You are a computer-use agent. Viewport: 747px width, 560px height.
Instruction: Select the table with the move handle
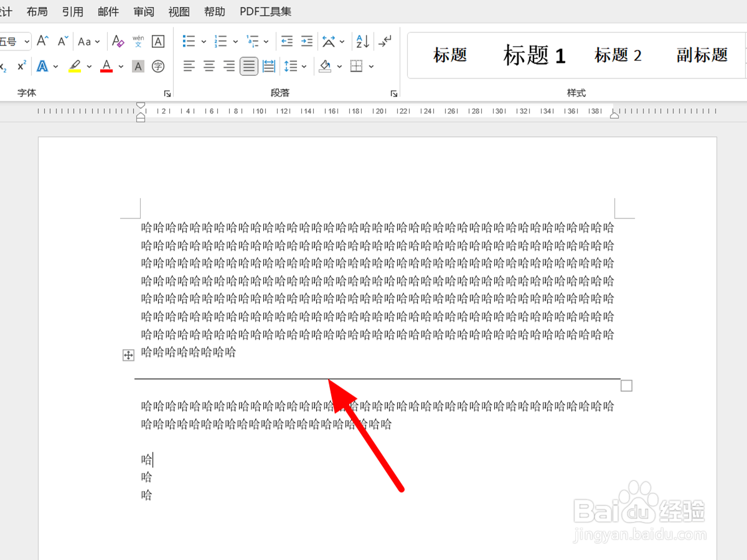point(128,355)
